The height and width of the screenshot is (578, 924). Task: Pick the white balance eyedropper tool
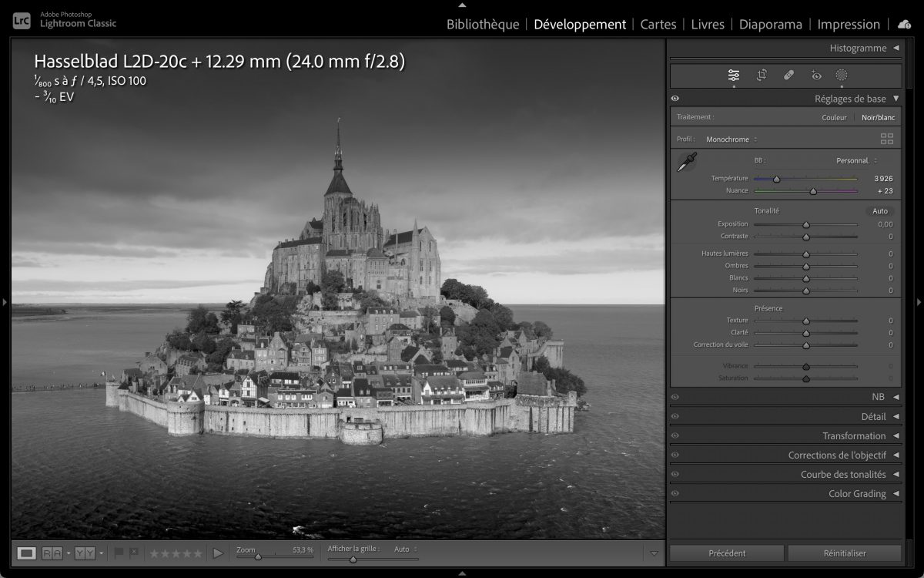(687, 162)
